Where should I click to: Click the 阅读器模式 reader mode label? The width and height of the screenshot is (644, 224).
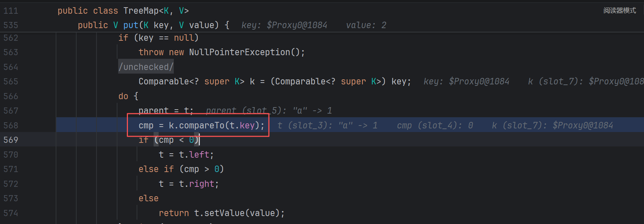coord(619,10)
